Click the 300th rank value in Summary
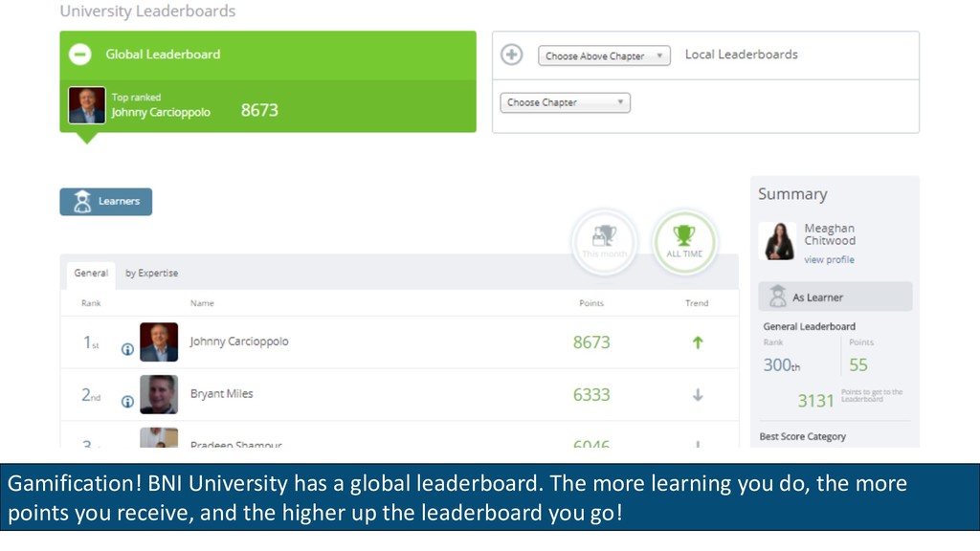The width and height of the screenshot is (980, 551). point(781,364)
